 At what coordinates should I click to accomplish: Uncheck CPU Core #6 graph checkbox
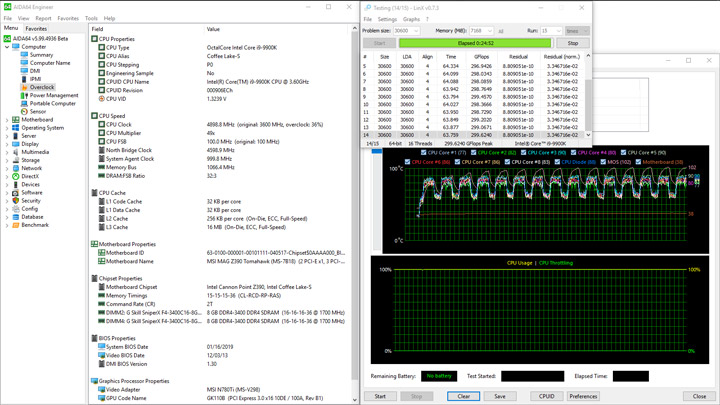click(x=407, y=162)
